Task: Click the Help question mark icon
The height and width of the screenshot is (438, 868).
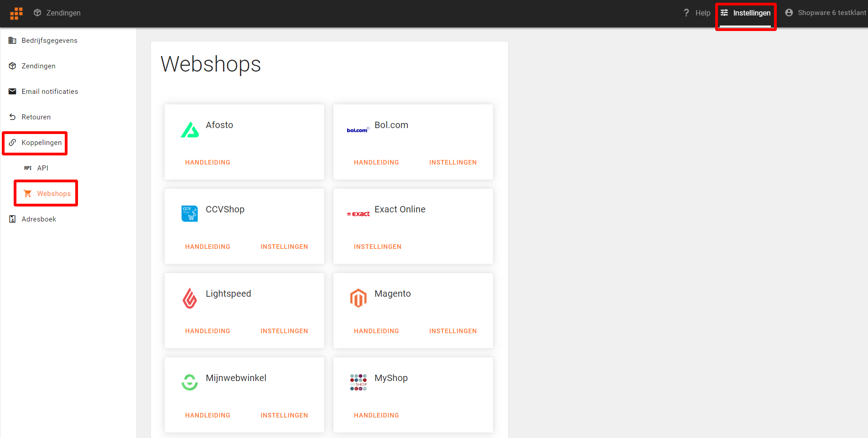Action: [686, 13]
